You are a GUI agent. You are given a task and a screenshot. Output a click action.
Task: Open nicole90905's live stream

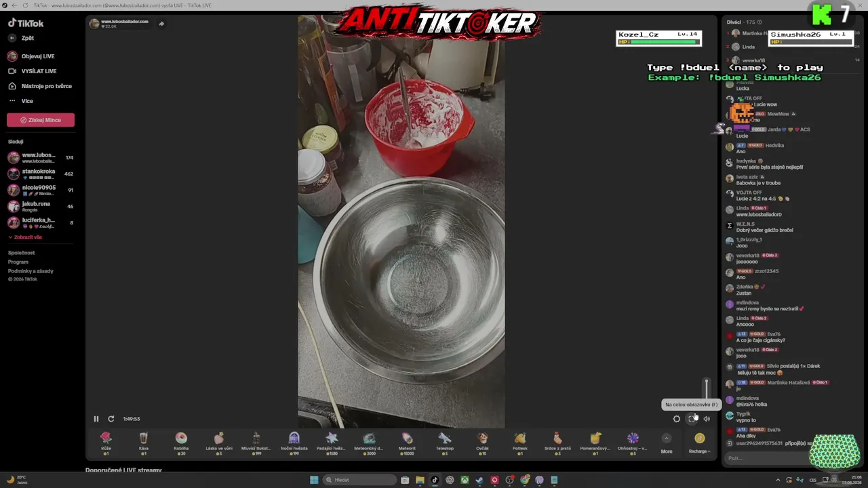[41, 190]
